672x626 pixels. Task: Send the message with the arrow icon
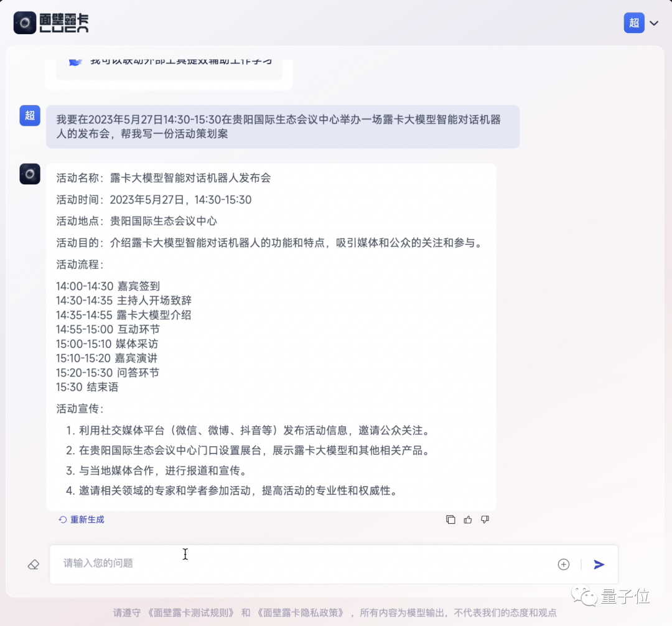[599, 564]
